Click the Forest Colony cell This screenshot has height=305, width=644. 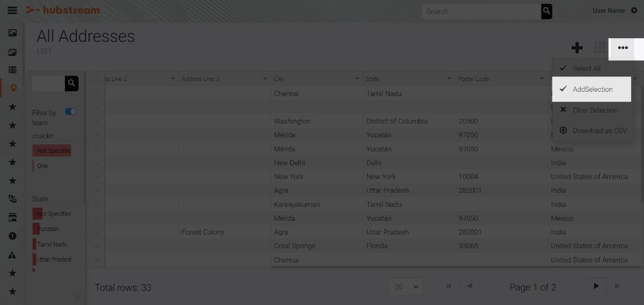(203, 232)
